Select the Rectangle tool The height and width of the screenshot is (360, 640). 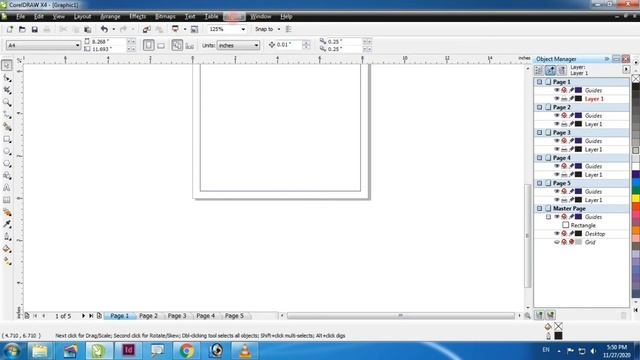coord(7,139)
